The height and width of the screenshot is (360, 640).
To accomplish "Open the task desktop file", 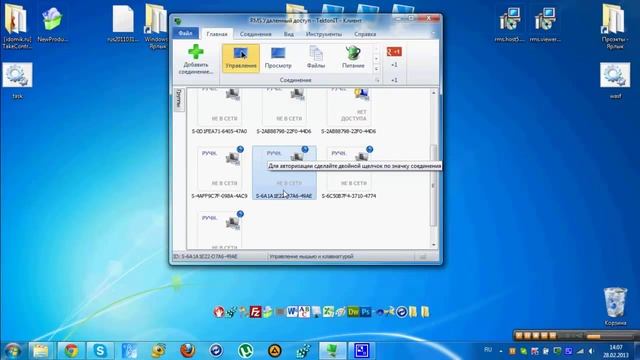I will coord(18,80).
